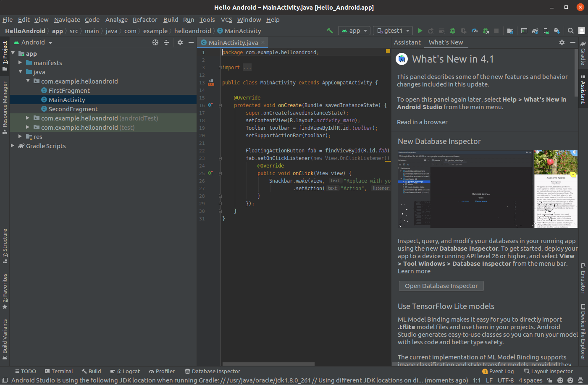Open the Android project view dropdown
588x385 pixels.
[x=33, y=42]
